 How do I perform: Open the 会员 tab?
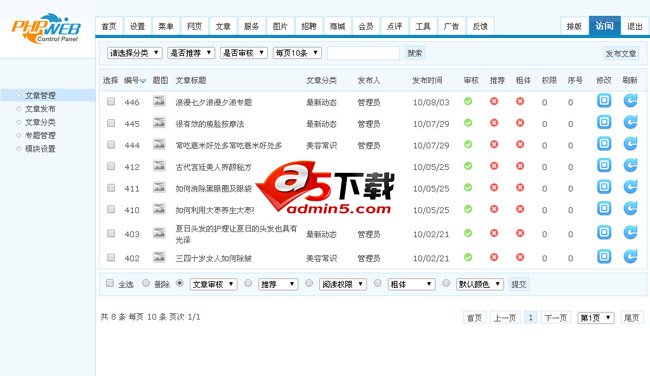pos(366,27)
